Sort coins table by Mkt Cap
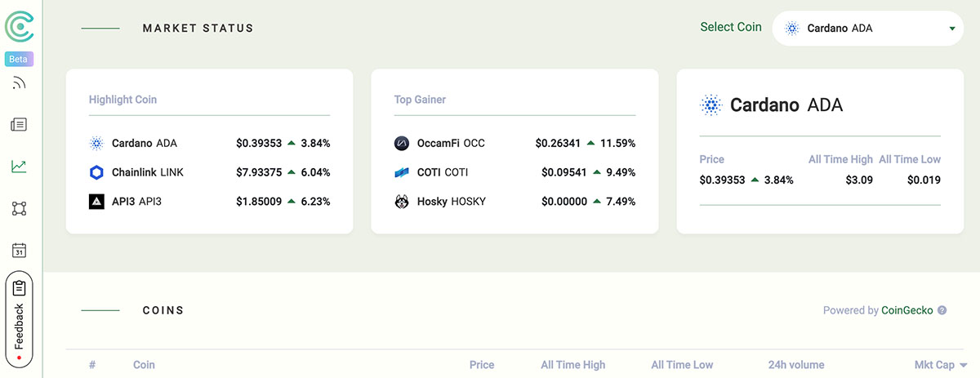Screen dimensions: 980x378 point(941,365)
